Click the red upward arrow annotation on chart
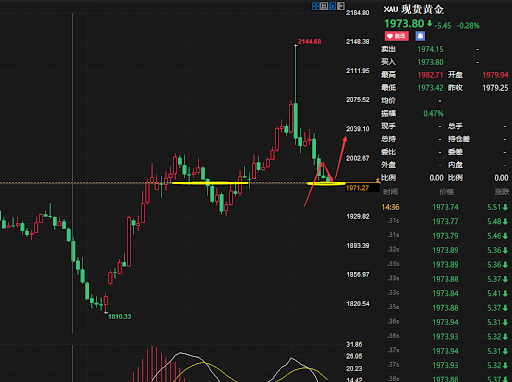 tap(341, 157)
